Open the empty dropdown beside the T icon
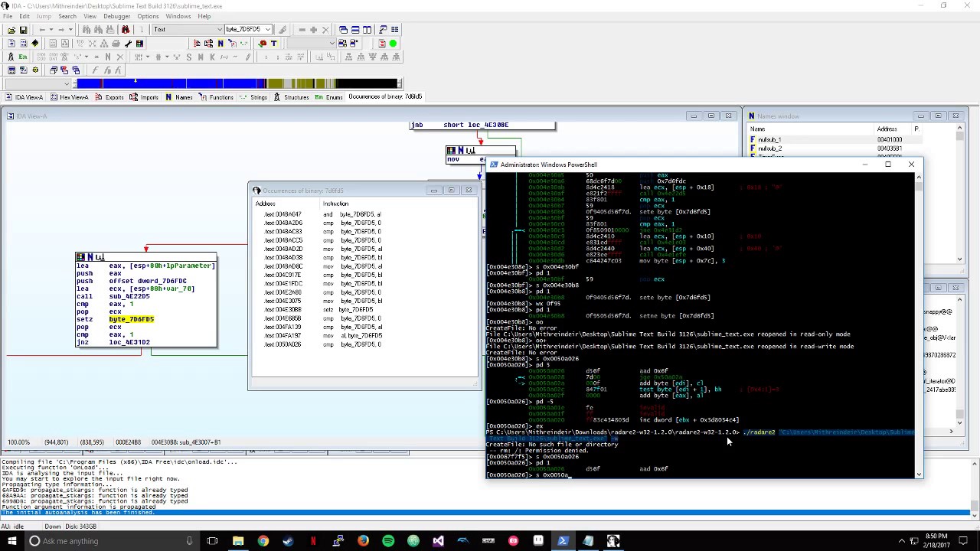This screenshot has height=551, width=980. point(312,44)
